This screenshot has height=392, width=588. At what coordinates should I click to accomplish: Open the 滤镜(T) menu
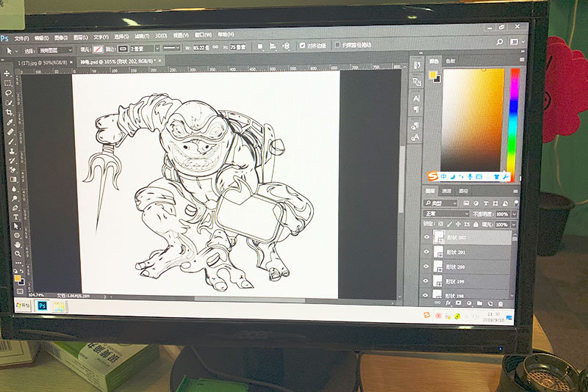(140, 36)
